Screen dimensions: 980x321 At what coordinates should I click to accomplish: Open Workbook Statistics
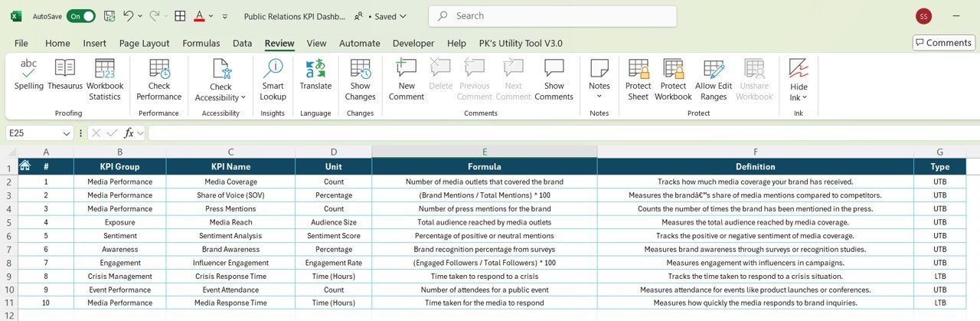tap(105, 80)
